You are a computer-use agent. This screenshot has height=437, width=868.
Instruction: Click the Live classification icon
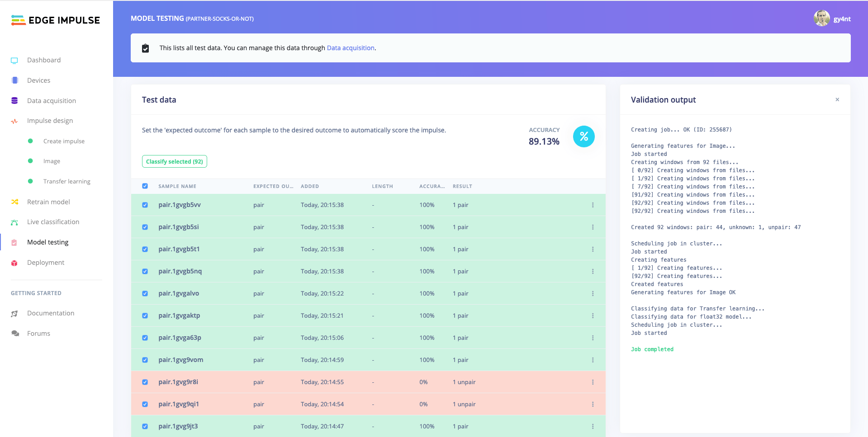pyautogui.click(x=14, y=222)
